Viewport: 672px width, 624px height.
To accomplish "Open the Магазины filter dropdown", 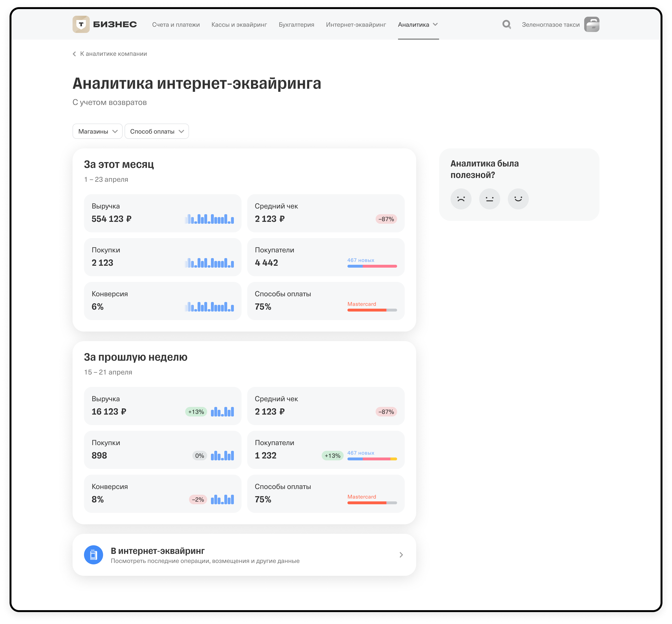I will (x=97, y=131).
